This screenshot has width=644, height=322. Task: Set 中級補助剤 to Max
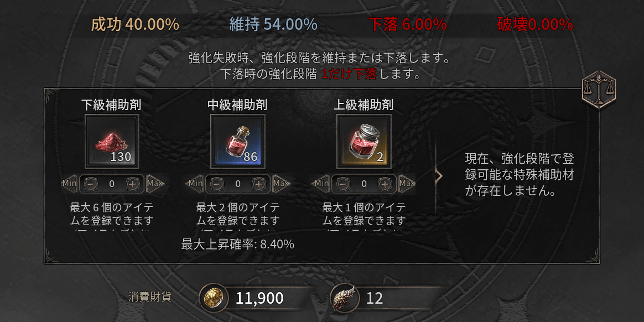282,183
